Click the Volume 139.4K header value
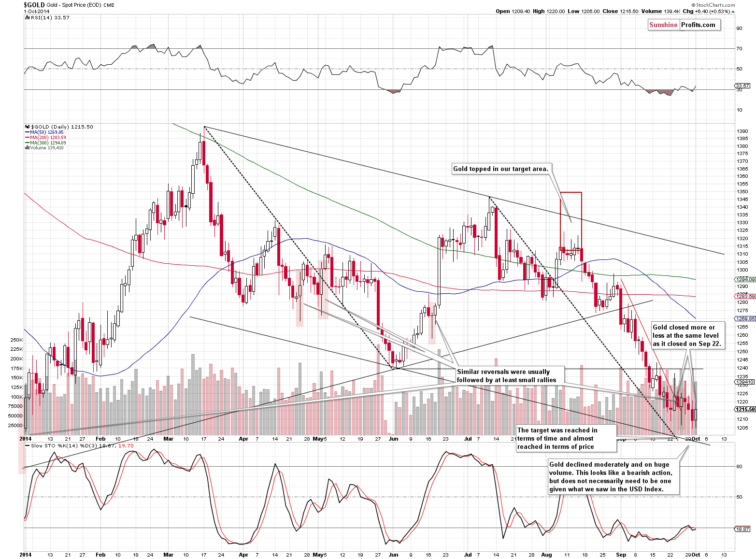756x559 pixels. click(x=661, y=11)
